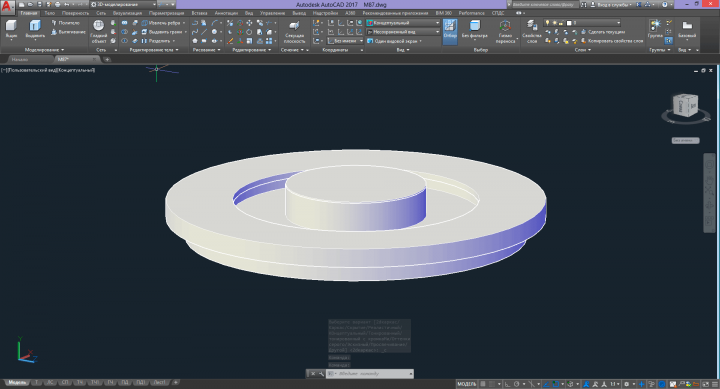
Task: Open the Insert (Вставка) ribbon tab
Action: coord(199,13)
